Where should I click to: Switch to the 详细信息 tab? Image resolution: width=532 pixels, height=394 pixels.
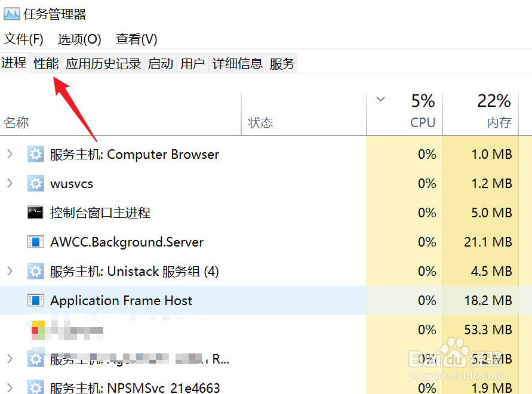[238, 63]
